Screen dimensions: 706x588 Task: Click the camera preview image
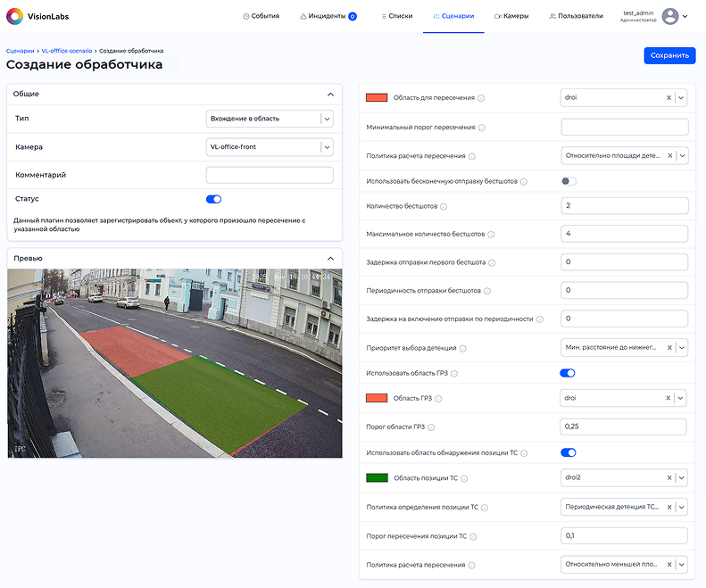pyautogui.click(x=175, y=363)
